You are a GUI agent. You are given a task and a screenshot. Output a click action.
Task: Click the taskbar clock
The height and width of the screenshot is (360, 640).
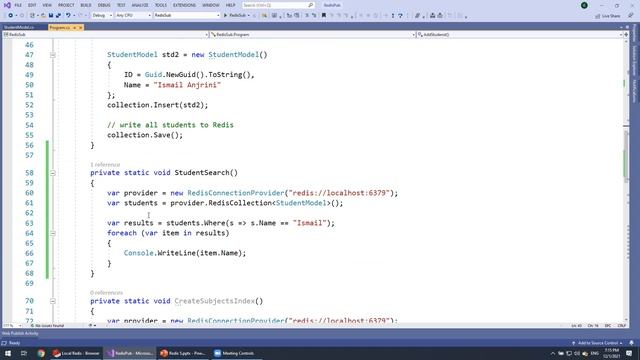click(611, 353)
